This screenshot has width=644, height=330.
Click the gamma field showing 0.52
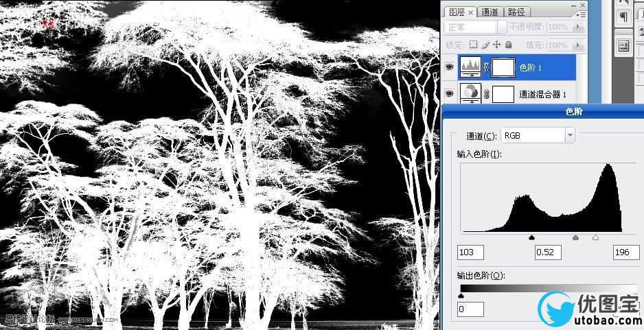tap(549, 252)
